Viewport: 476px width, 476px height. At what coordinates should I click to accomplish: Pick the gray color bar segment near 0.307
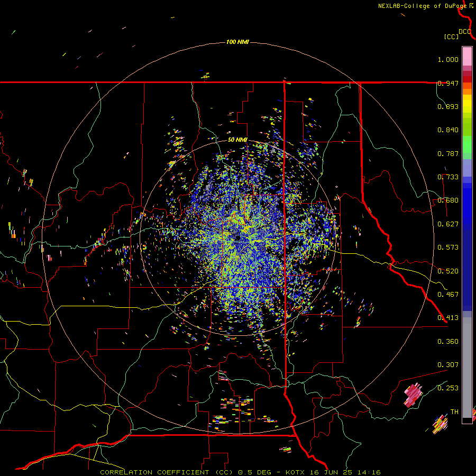coord(467,368)
